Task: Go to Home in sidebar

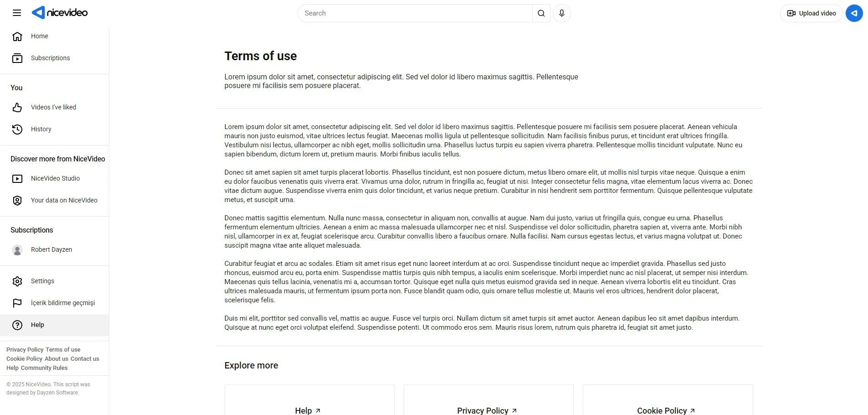Action: 55,36
